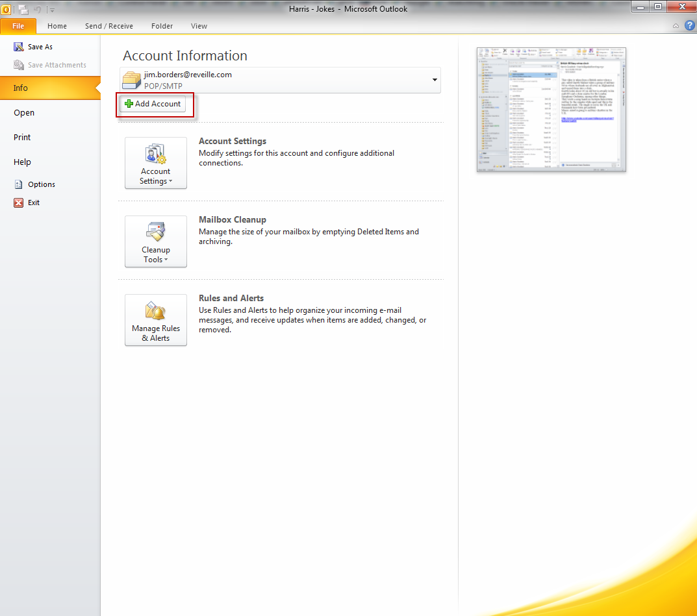Click the red Exit icon
This screenshot has width=697, height=616.
pos(18,203)
